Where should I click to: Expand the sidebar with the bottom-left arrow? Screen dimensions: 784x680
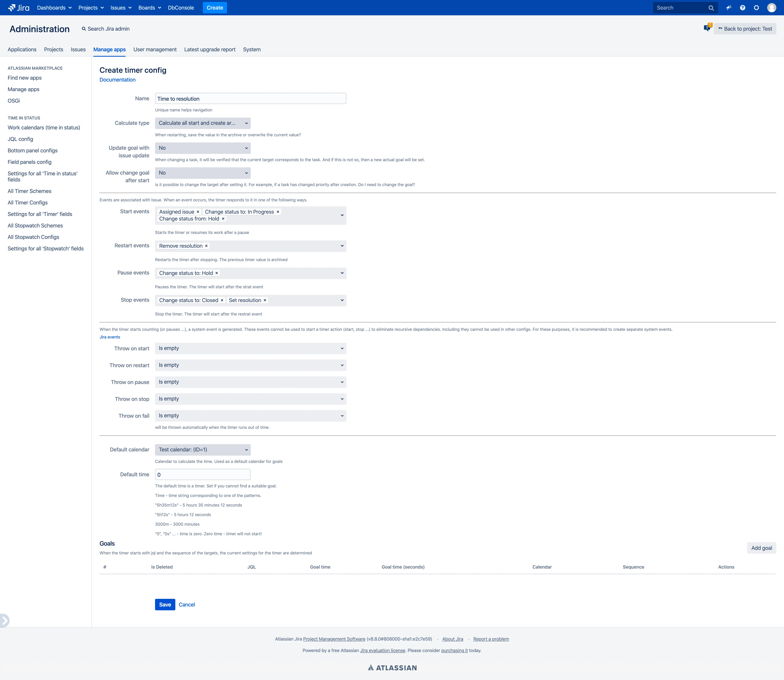click(x=4, y=620)
